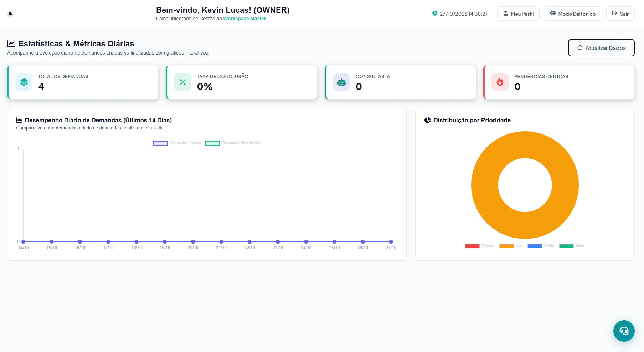Toggle the Baixa priority legend item
This screenshot has height=352, width=644.
pos(572,246)
